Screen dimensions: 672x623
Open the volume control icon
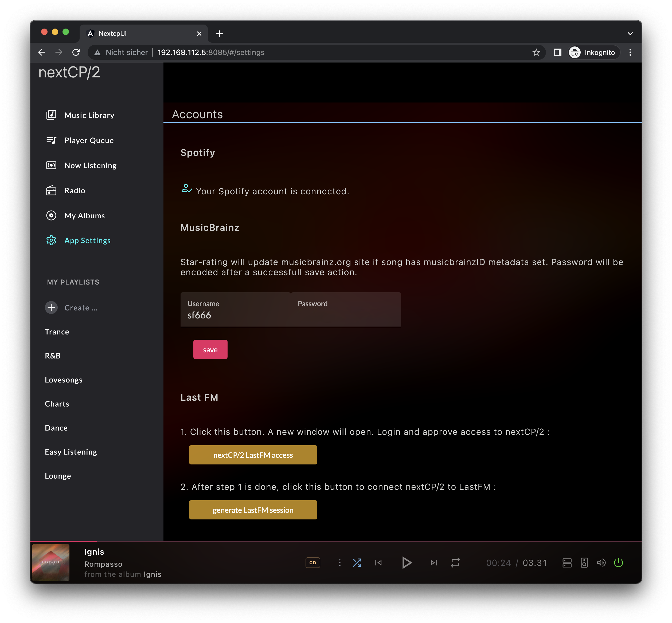pyautogui.click(x=601, y=563)
